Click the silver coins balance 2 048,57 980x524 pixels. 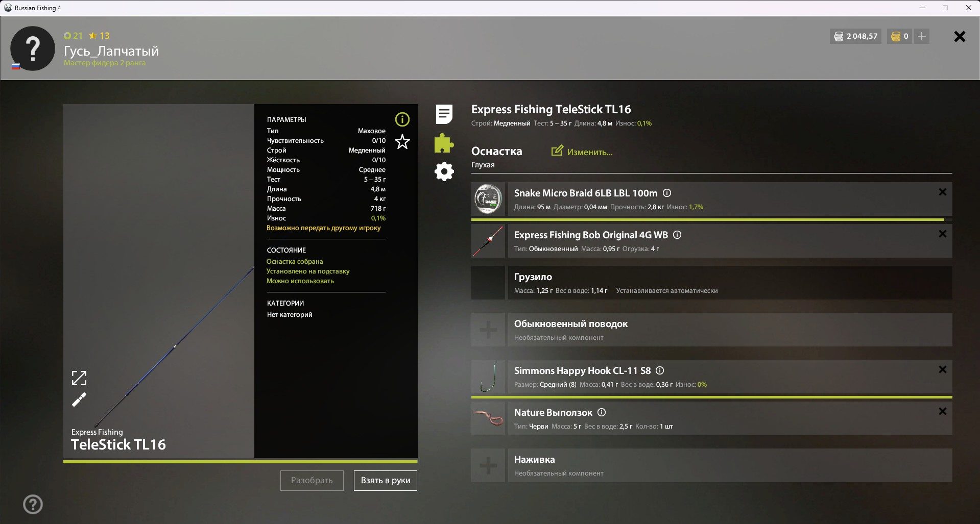click(x=855, y=36)
